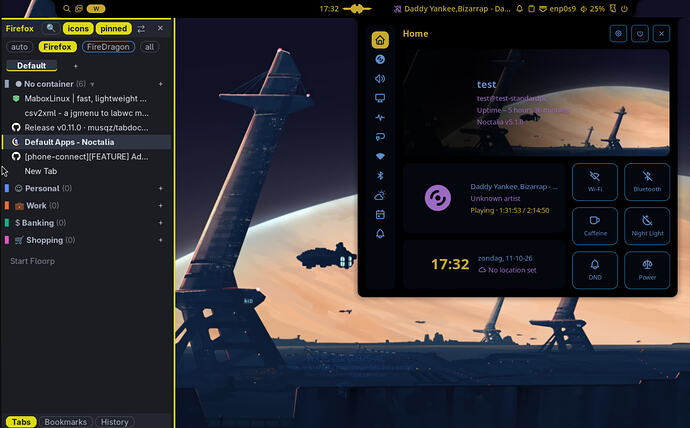The height and width of the screenshot is (428, 690).
Task: Select the all browsers filter pill
Action: point(150,47)
